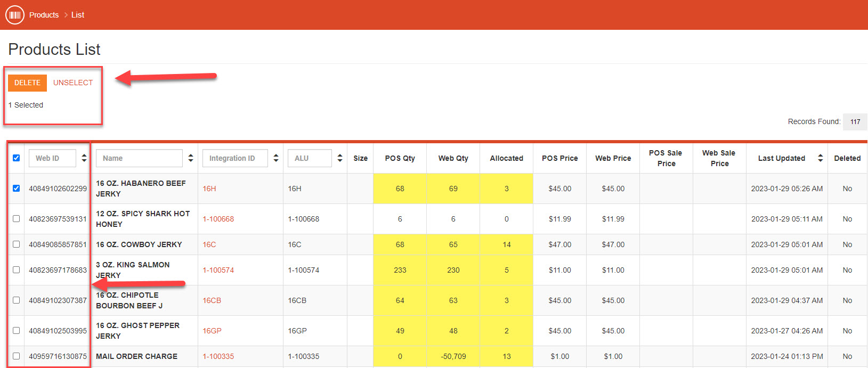The height and width of the screenshot is (368, 868).
Task: Click the Web Price value $11.99
Action: click(x=613, y=219)
